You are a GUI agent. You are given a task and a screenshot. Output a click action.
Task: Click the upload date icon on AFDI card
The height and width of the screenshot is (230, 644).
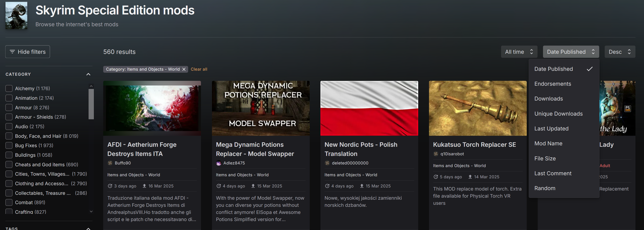click(x=145, y=186)
